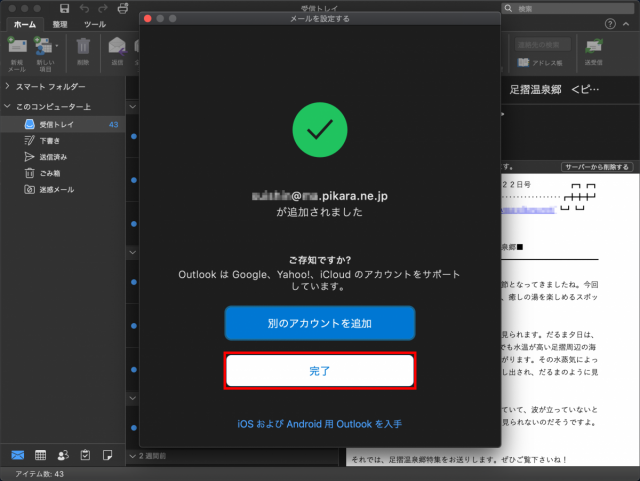
Task: Select the ツール ribbon tab
Action: tap(95, 24)
